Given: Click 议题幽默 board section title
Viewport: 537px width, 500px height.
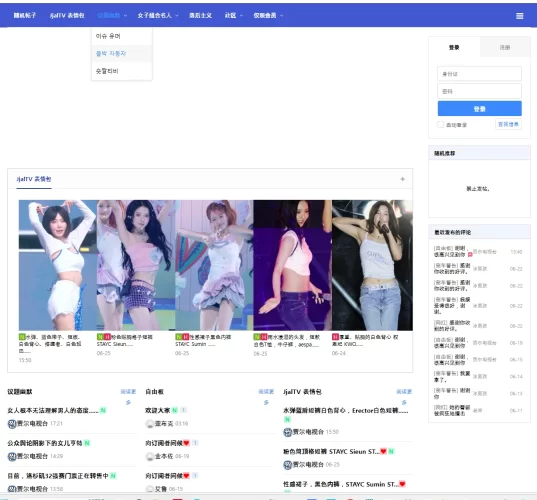Looking at the screenshot, I should (x=20, y=391).
